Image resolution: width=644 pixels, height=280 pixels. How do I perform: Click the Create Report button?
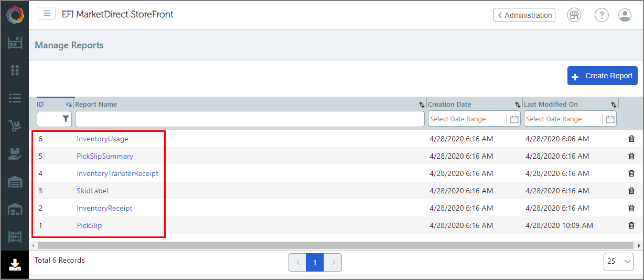tap(603, 76)
